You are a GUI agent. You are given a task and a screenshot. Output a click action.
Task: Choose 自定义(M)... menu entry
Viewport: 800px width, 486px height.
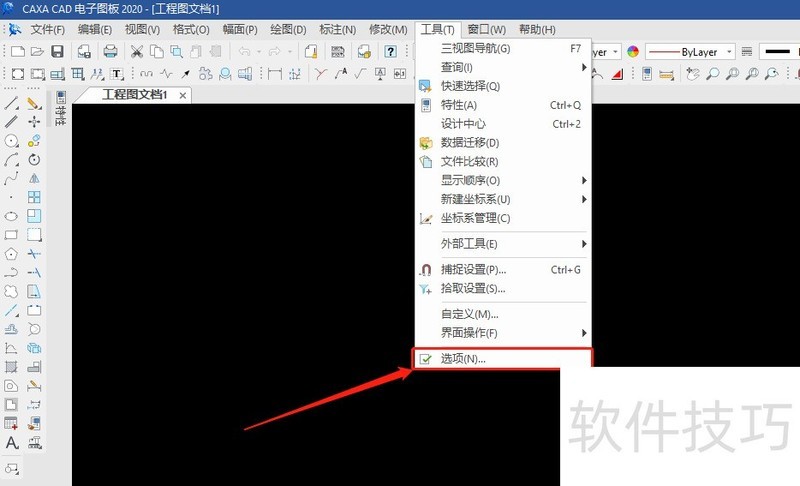503,314
